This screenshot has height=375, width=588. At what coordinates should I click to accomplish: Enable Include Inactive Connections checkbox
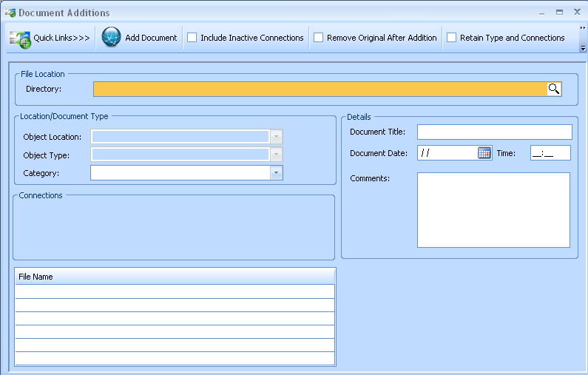pyautogui.click(x=192, y=38)
